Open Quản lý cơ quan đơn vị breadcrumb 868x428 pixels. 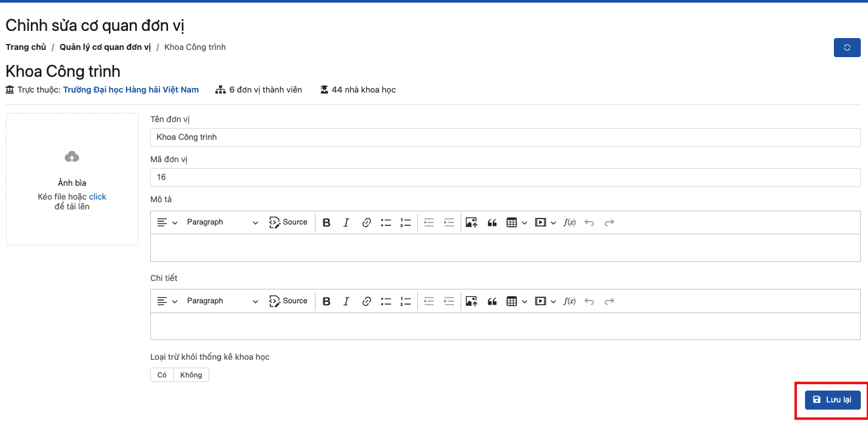click(x=105, y=47)
